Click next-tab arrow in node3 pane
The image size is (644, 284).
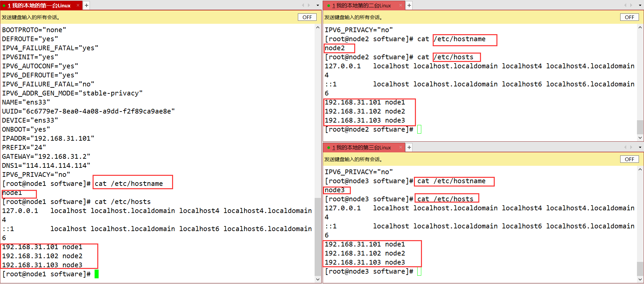pyautogui.click(x=631, y=147)
